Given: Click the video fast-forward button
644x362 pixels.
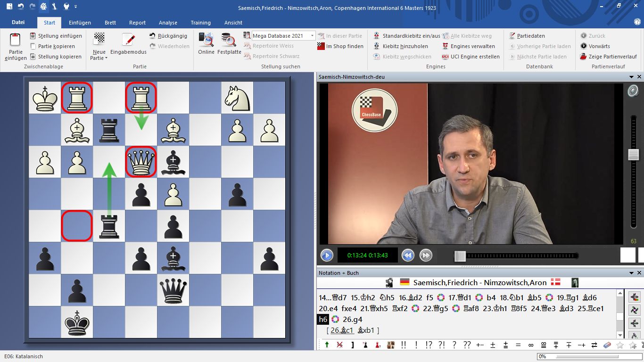Looking at the screenshot, I should [x=425, y=255].
